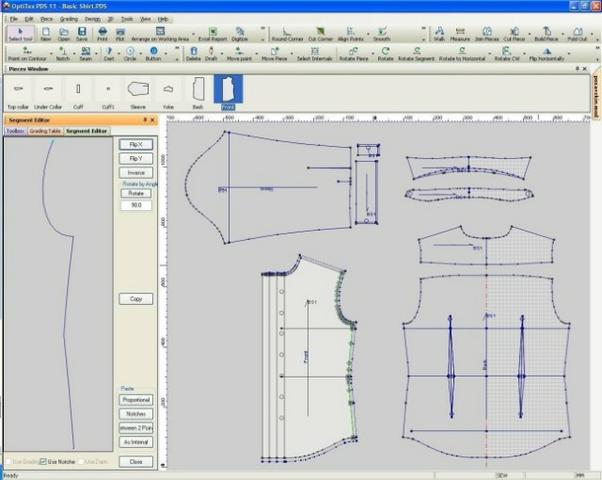Viewport: 602px width, 480px height.
Task: Expand the Move Point dropdown arrow
Action: (256, 54)
